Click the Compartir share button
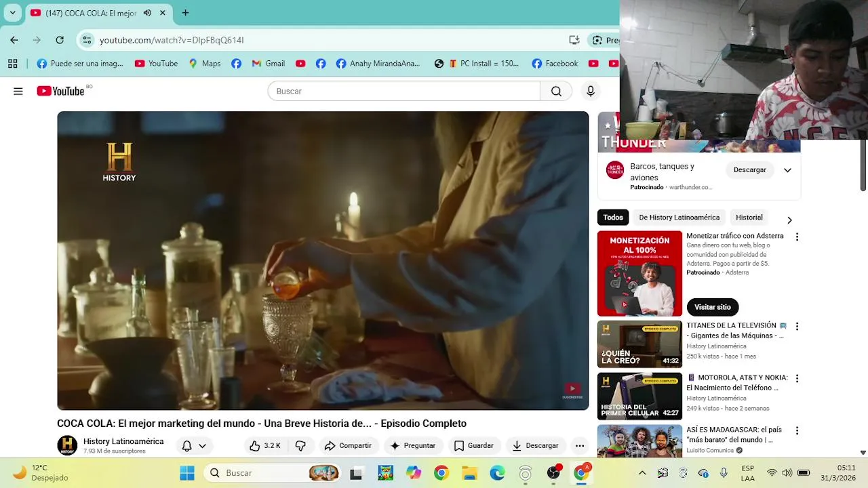Image resolution: width=868 pixels, height=488 pixels. [x=348, y=445]
